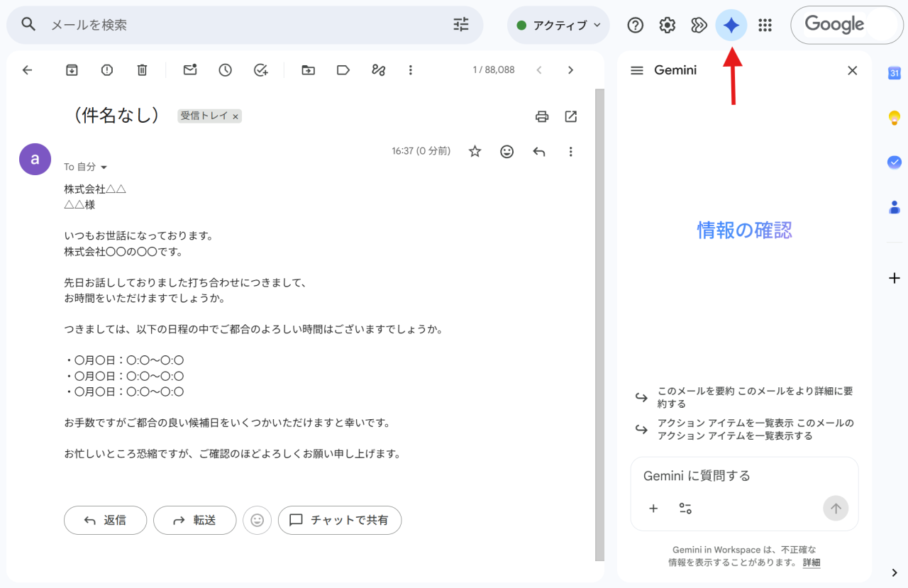Mark the email as unread

click(x=189, y=70)
